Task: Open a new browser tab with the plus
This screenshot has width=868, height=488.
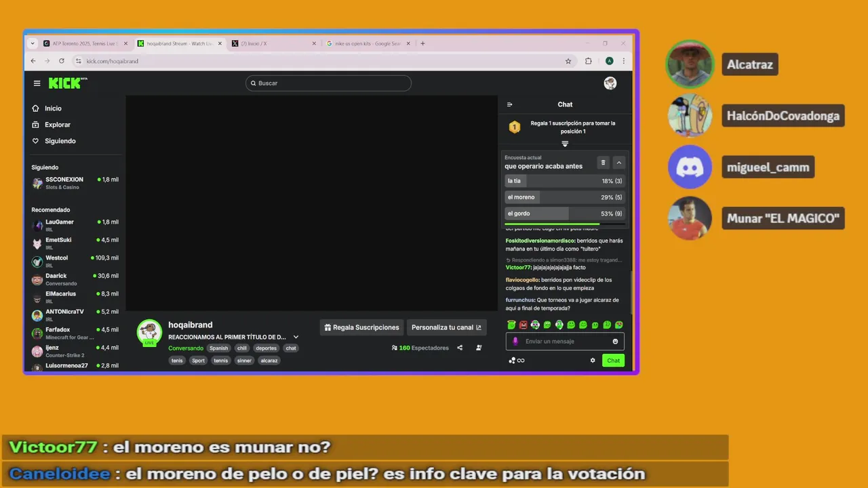Action: [422, 43]
